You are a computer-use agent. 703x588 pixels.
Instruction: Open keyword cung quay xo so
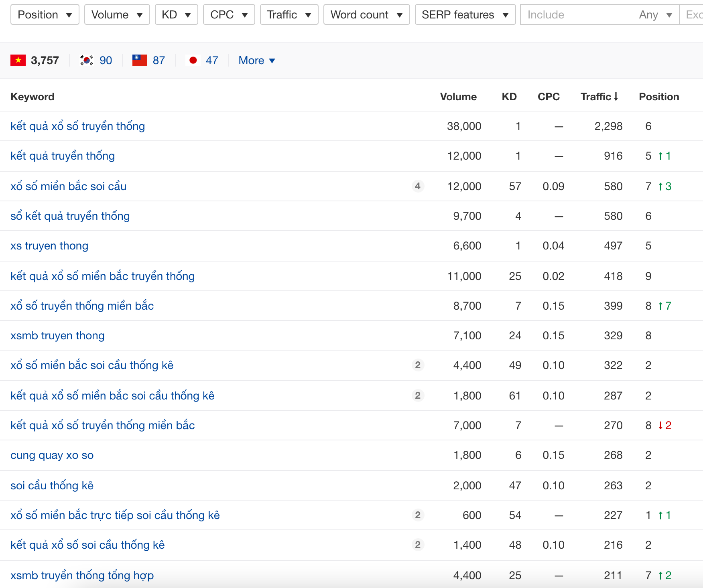(x=52, y=455)
